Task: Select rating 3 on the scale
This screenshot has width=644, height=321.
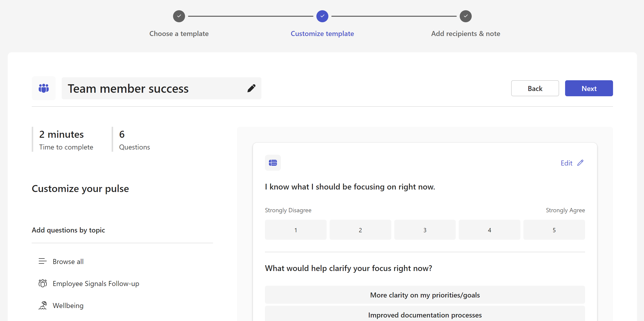Action: (x=425, y=230)
